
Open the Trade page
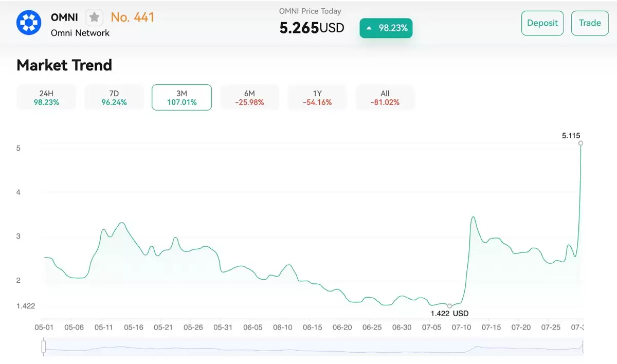click(590, 23)
